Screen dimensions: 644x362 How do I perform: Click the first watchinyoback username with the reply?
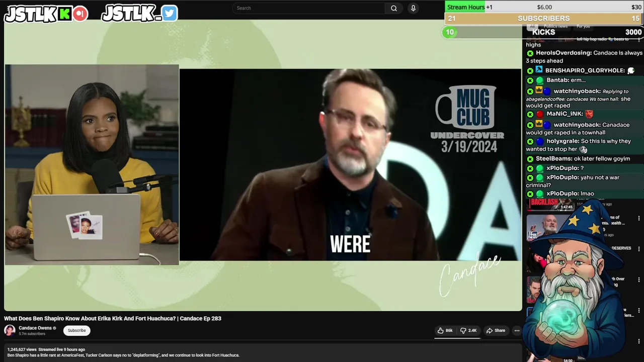[577, 91]
